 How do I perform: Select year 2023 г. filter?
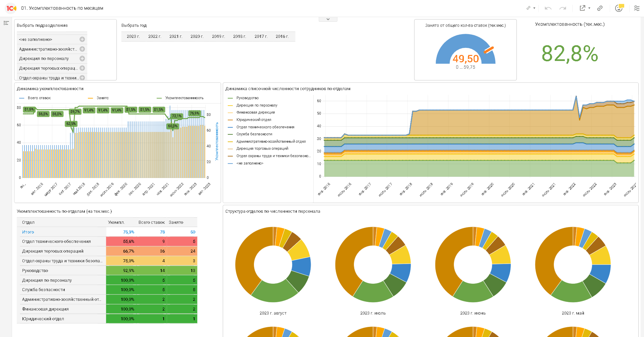click(x=133, y=36)
